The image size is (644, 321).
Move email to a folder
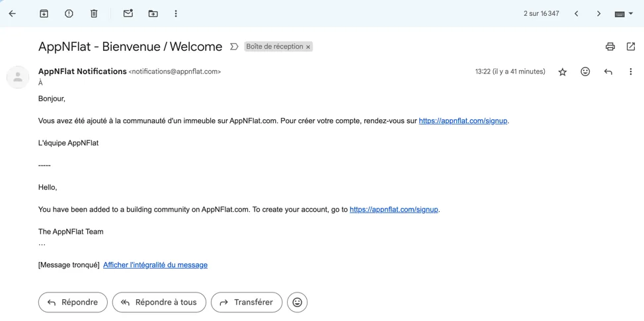(x=153, y=13)
